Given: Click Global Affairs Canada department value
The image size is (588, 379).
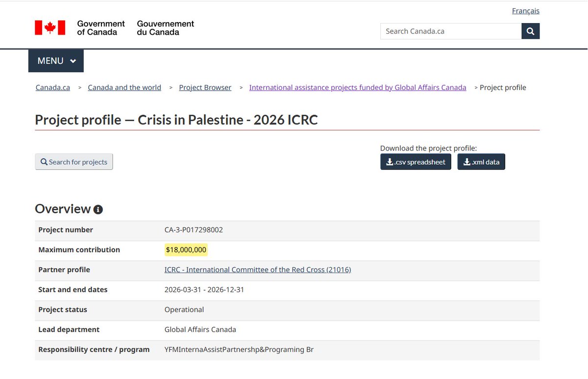Looking at the screenshot, I should coord(200,329).
